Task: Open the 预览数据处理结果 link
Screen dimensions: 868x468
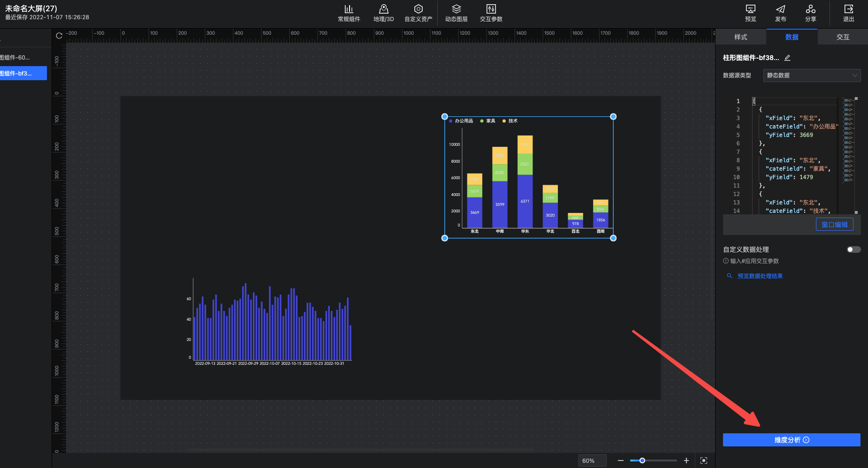Action: (760, 276)
